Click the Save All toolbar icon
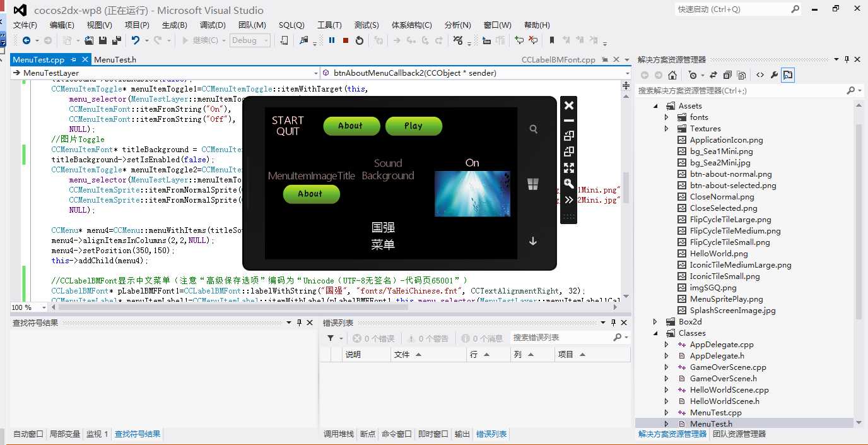 coord(117,40)
